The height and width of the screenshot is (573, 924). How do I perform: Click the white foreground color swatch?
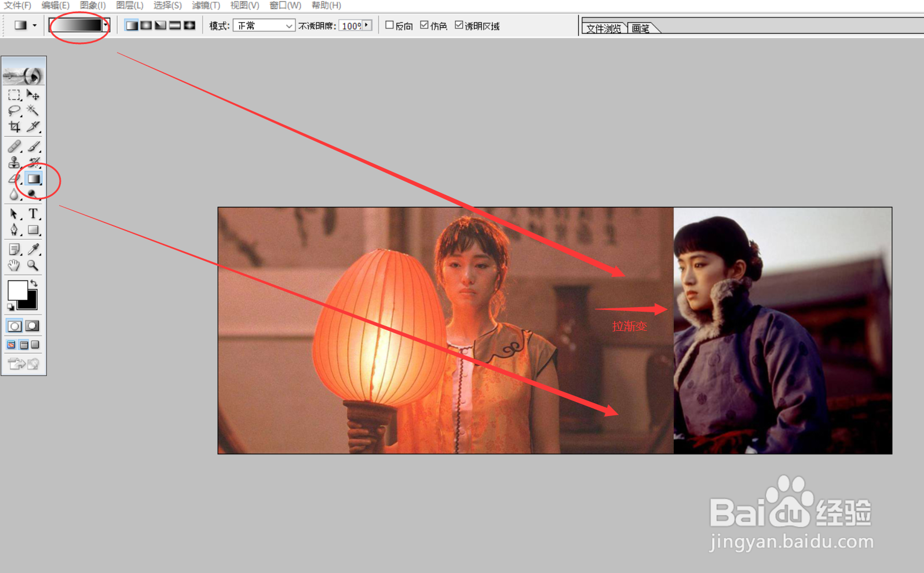point(17,290)
